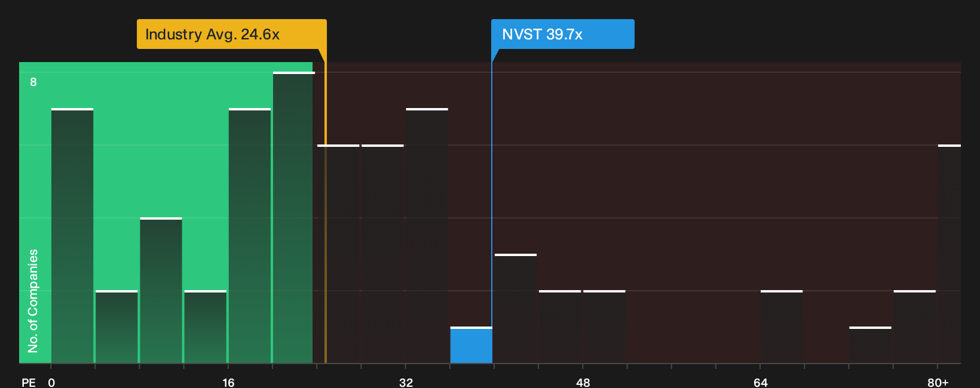Click the x-axis label 48
980x388 pixels.
[x=583, y=383]
